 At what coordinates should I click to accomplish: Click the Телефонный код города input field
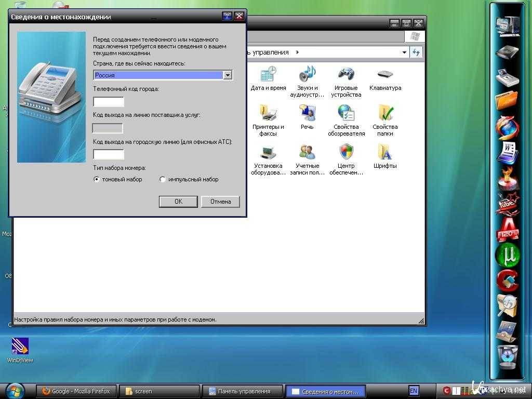click(x=109, y=102)
